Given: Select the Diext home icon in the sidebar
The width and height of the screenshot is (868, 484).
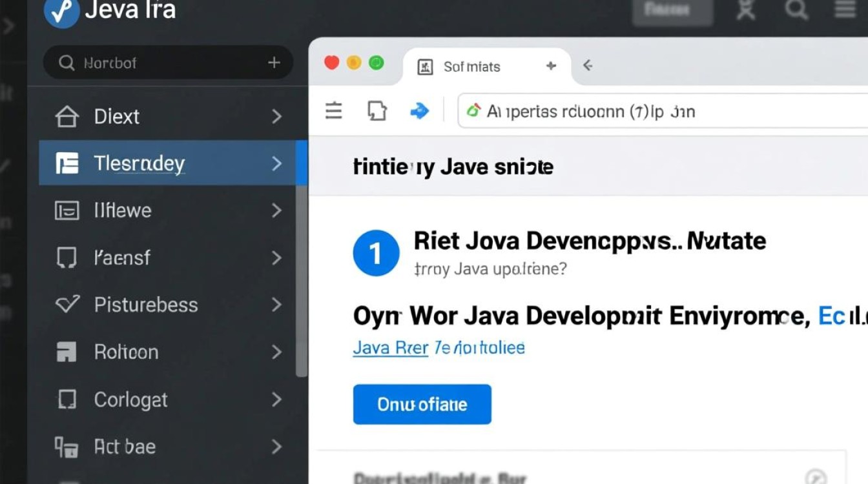Looking at the screenshot, I should coord(68,116).
